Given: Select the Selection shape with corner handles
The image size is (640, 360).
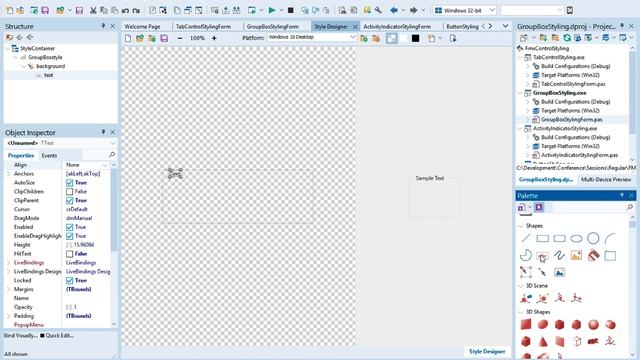Looking at the screenshot, I should click(x=526, y=272).
